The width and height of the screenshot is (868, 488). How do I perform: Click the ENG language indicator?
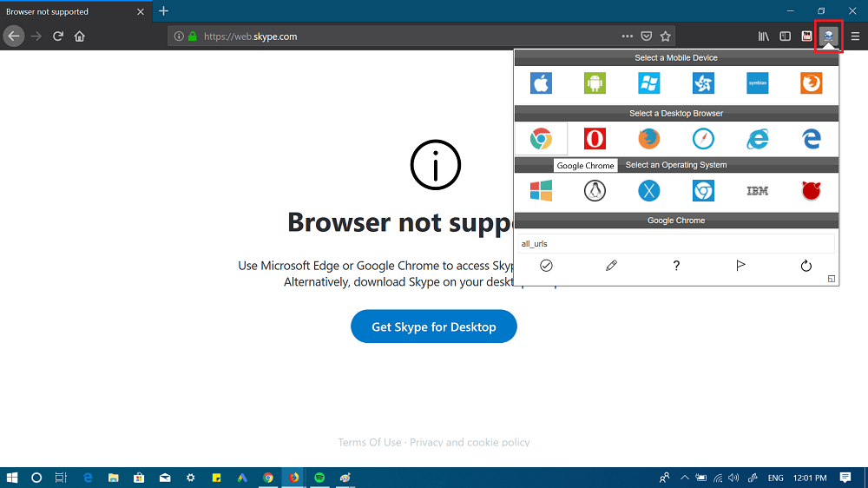(775, 478)
